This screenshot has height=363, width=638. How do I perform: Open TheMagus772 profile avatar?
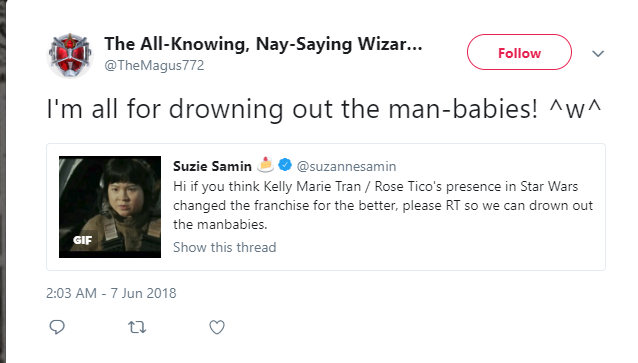click(x=71, y=55)
